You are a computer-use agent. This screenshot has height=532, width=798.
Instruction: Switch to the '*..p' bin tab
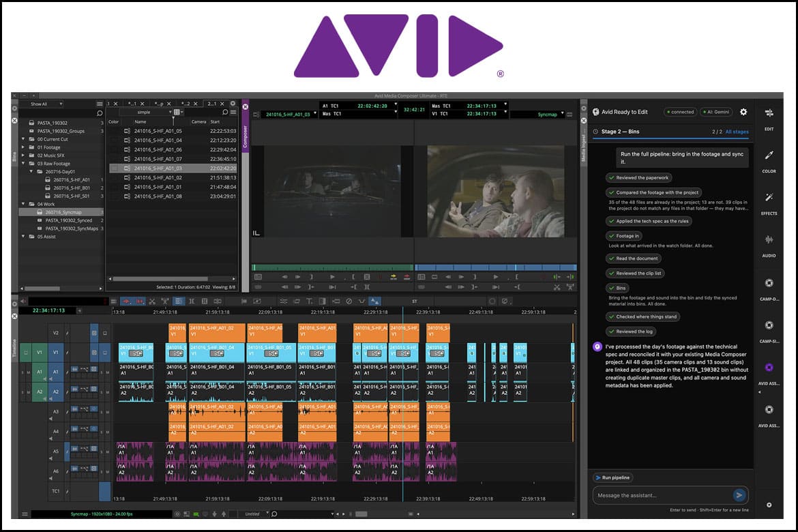[160, 104]
